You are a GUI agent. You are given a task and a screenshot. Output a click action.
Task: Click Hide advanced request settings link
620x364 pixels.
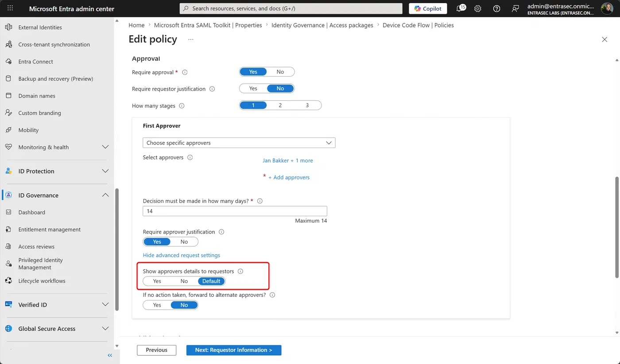[x=182, y=255]
